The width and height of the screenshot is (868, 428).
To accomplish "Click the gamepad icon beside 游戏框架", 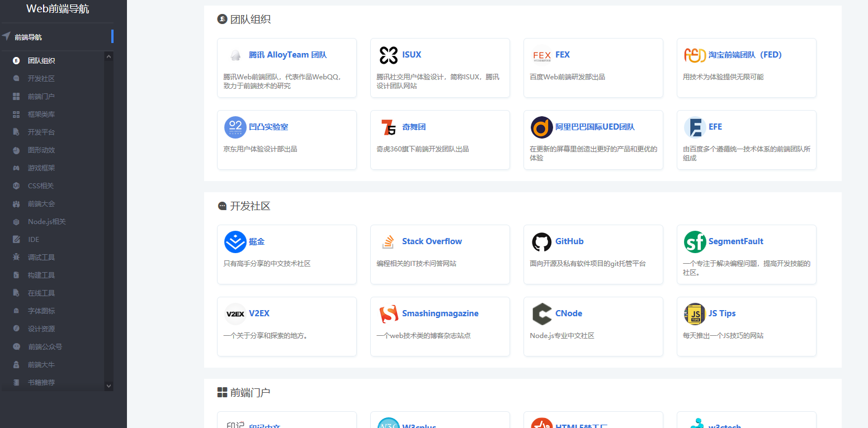I will (16, 168).
